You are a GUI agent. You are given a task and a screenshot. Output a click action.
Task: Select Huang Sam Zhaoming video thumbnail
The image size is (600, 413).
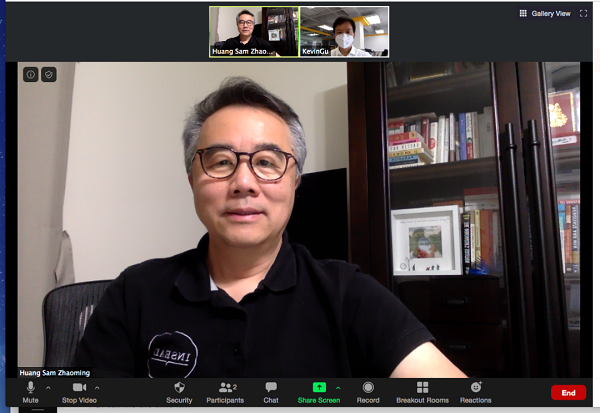254,31
